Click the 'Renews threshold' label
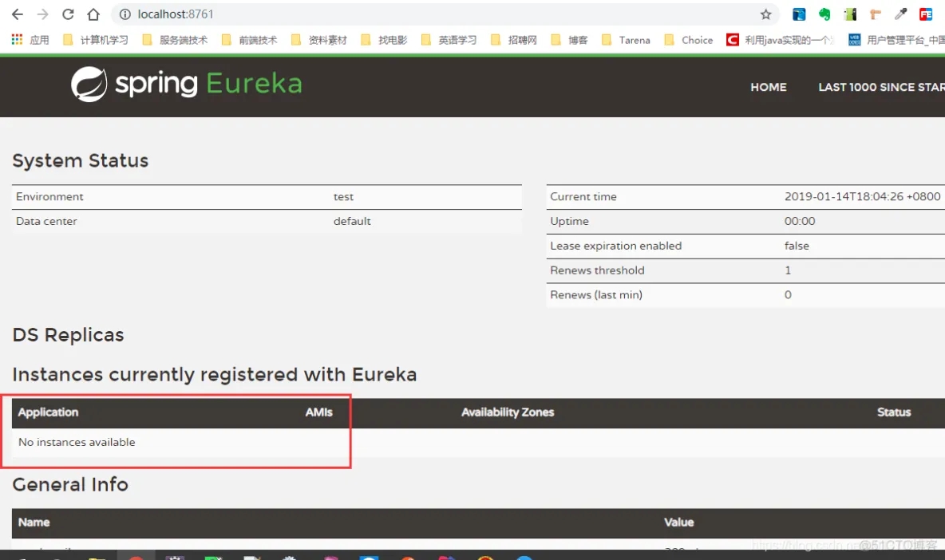Image resolution: width=945 pixels, height=560 pixels. (597, 271)
